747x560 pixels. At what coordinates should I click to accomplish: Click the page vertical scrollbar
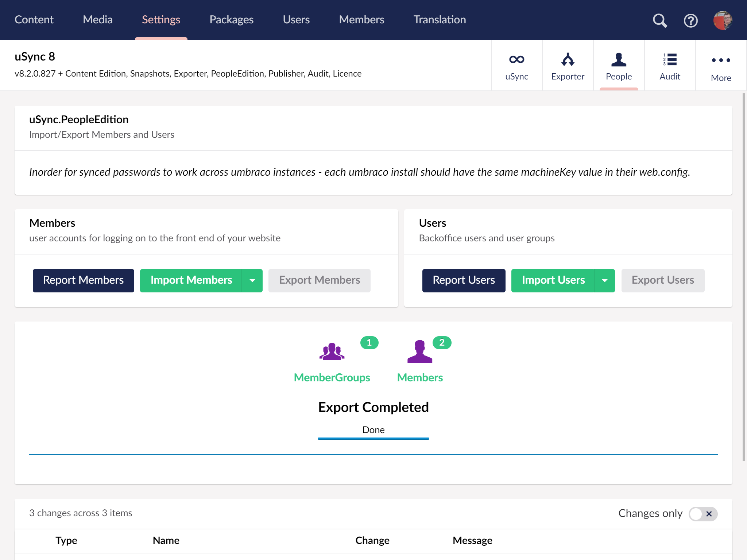pyautogui.click(x=743, y=277)
